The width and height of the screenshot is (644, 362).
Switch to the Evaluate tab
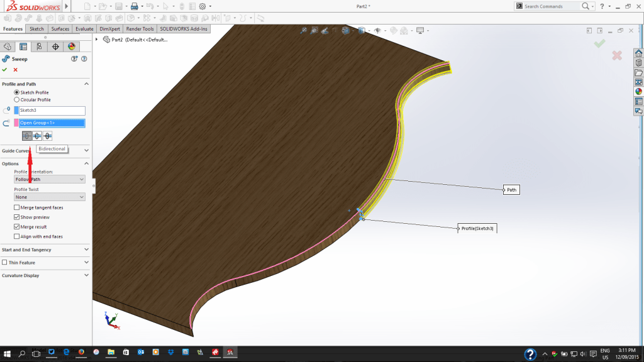pyautogui.click(x=84, y=29)
